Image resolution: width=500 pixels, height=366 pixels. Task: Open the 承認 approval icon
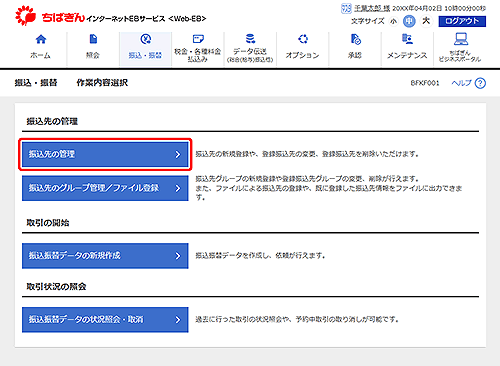(355, 39)
